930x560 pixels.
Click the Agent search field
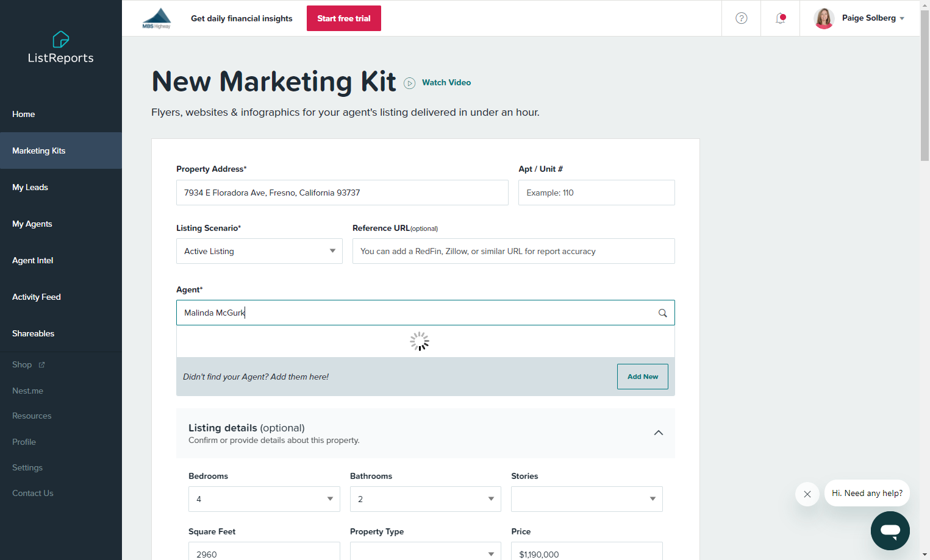[426, 313]
